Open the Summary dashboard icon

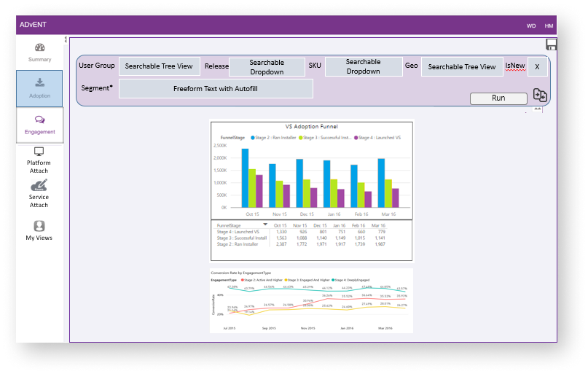40,47
